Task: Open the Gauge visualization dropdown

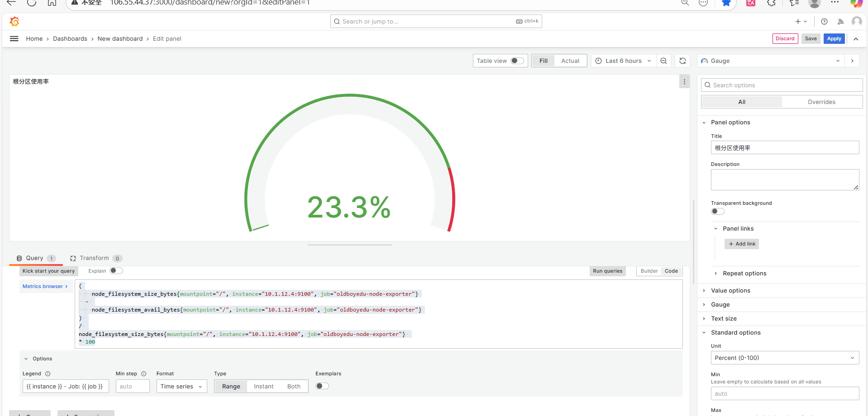Action: 770,61
